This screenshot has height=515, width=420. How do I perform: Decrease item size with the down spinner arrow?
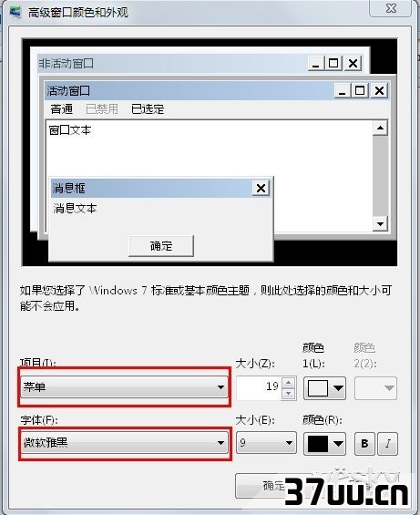click(288, 393)
